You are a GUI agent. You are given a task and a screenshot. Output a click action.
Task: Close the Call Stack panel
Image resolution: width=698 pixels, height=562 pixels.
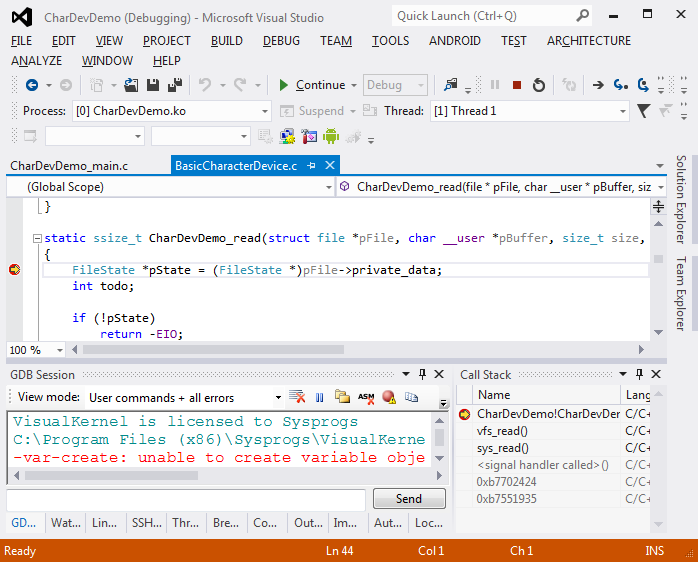coord(656,374)
